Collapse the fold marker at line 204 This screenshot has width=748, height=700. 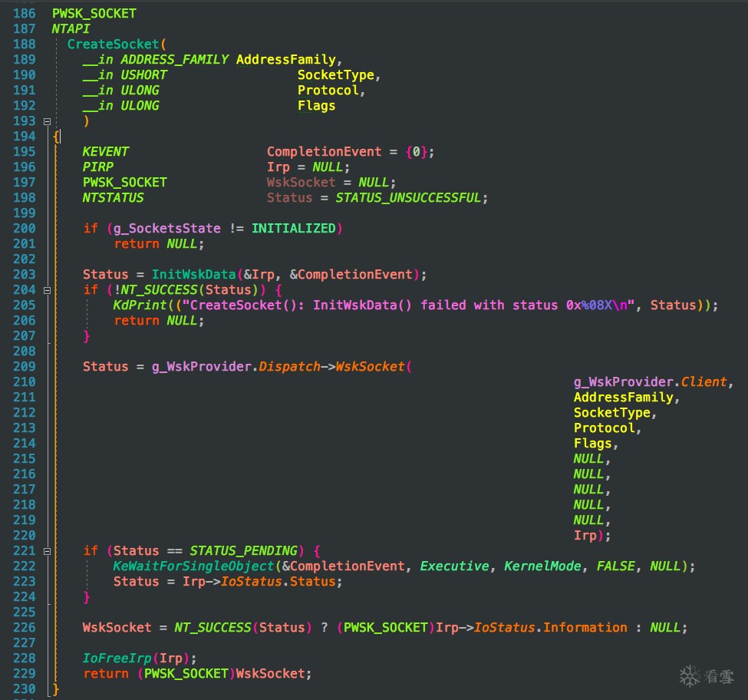tap(48, 290)
